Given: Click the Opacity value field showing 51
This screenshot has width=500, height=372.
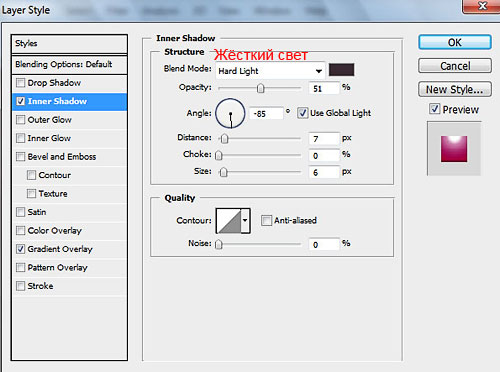Looking at the screenshot, I should point(324,88).
